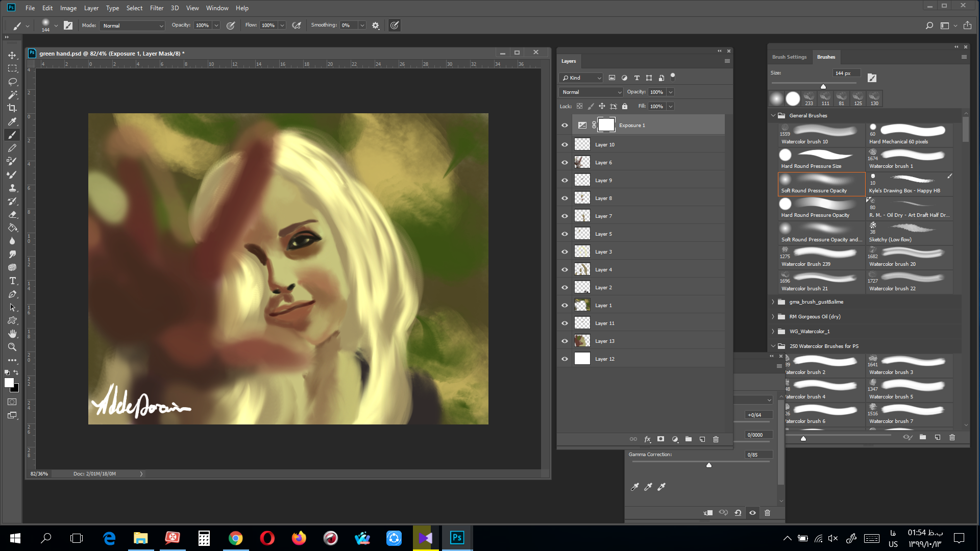Select the Crop tool
Image resolution: width=980 pixels, height=551 pixels.
[x=12, y=108]
